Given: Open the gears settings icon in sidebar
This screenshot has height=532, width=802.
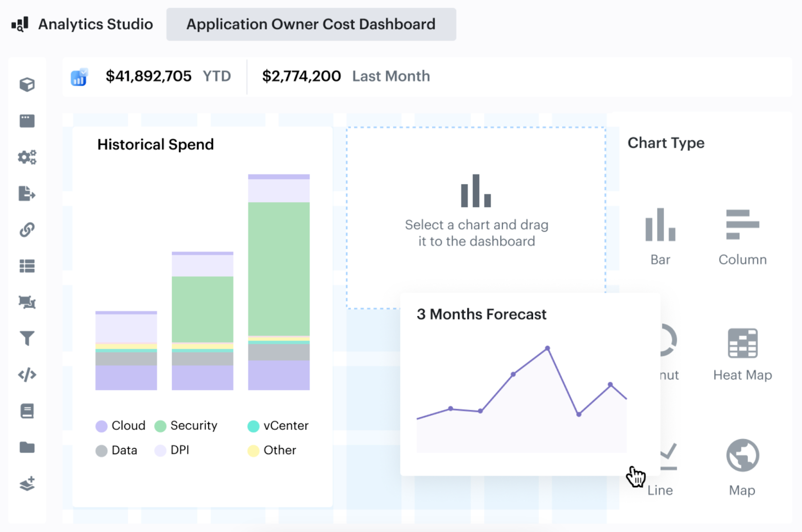Looking at the screenshot, I should tap(27, 157).
